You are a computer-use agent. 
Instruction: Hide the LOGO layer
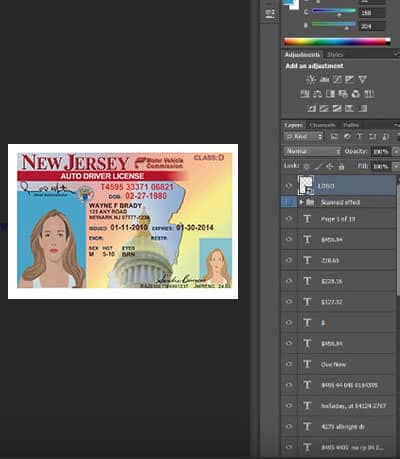(289, 186)
